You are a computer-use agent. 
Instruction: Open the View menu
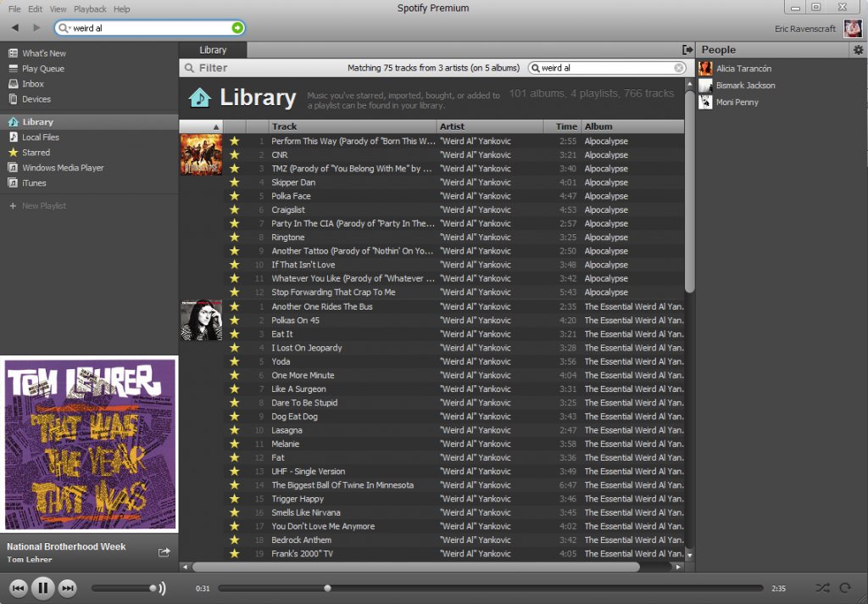pyautogui.click(x=58, y=8)
